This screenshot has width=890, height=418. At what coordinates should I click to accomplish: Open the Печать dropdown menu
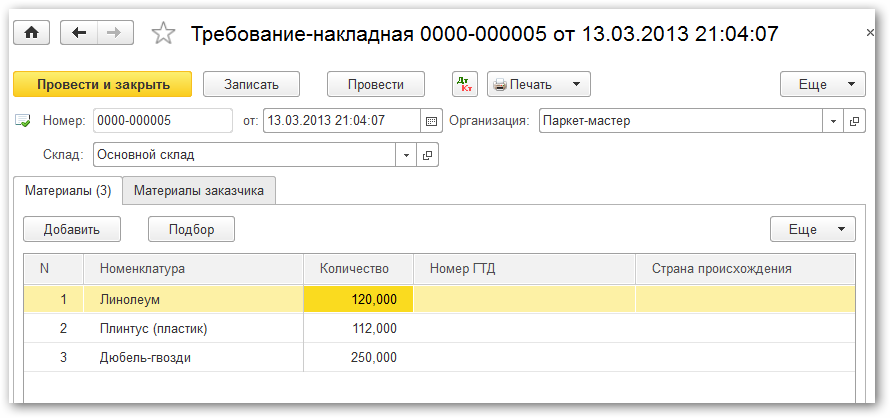539,84
